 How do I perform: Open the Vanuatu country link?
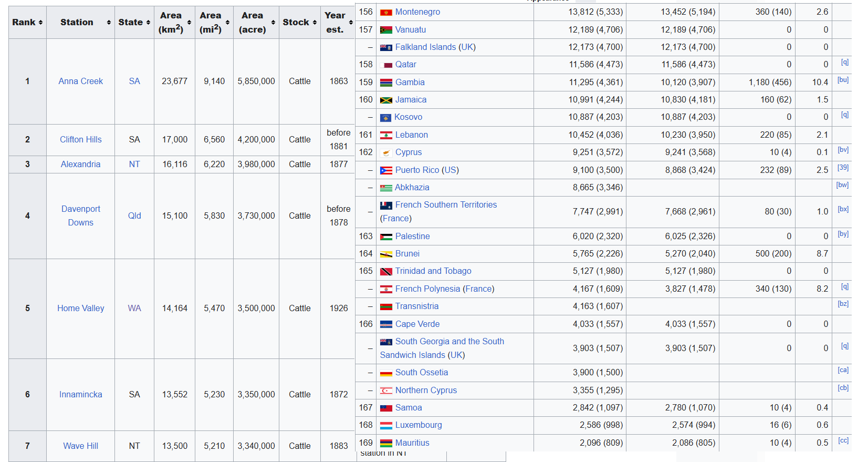411,30
